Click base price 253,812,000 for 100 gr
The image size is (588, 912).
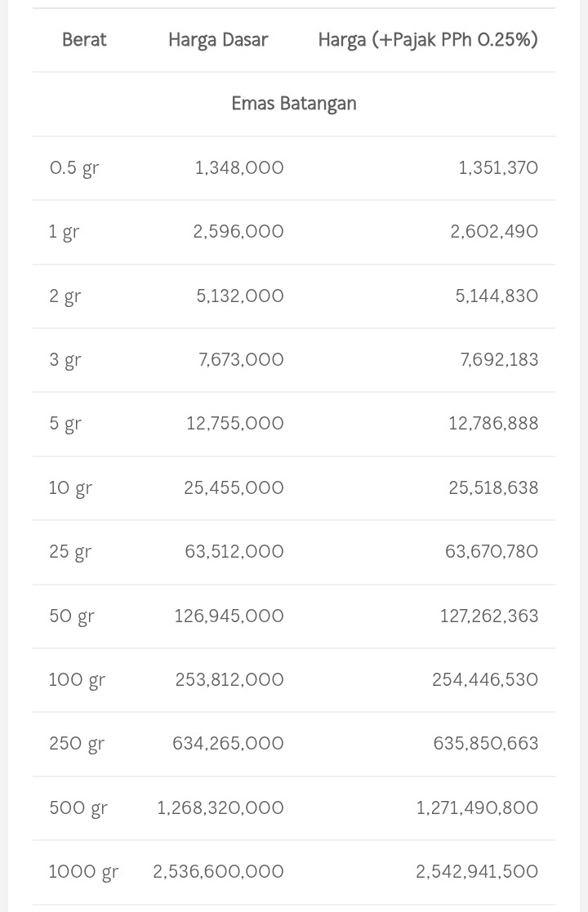click(x=229, y=680)
